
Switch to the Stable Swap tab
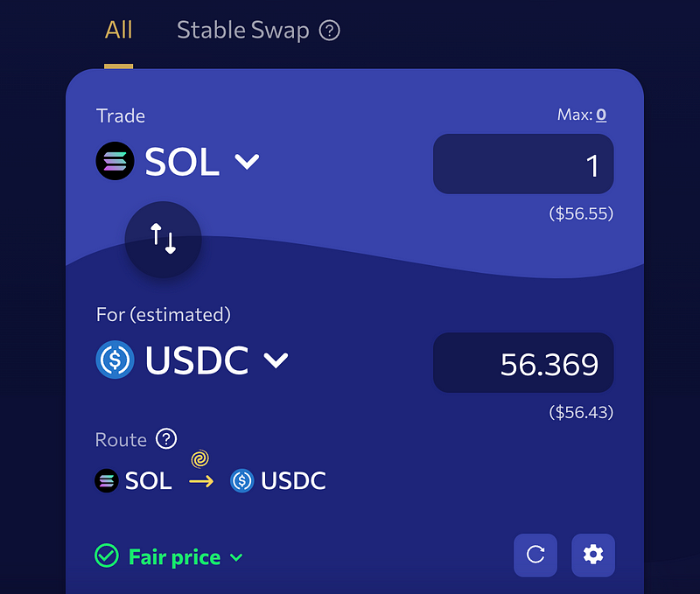(x=243, y=31)
